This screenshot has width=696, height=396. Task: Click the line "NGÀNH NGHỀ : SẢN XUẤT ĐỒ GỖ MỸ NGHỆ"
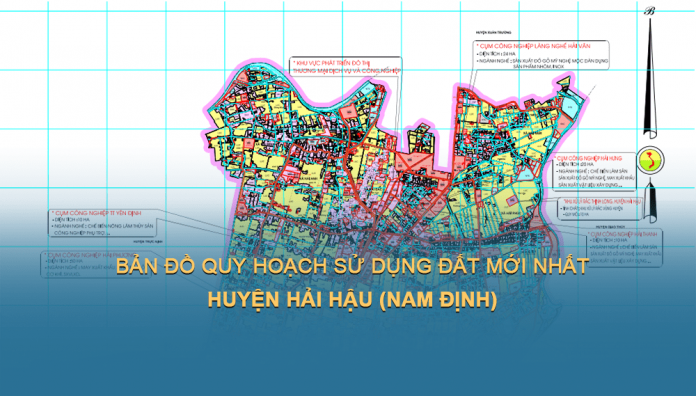coord(543,61)
